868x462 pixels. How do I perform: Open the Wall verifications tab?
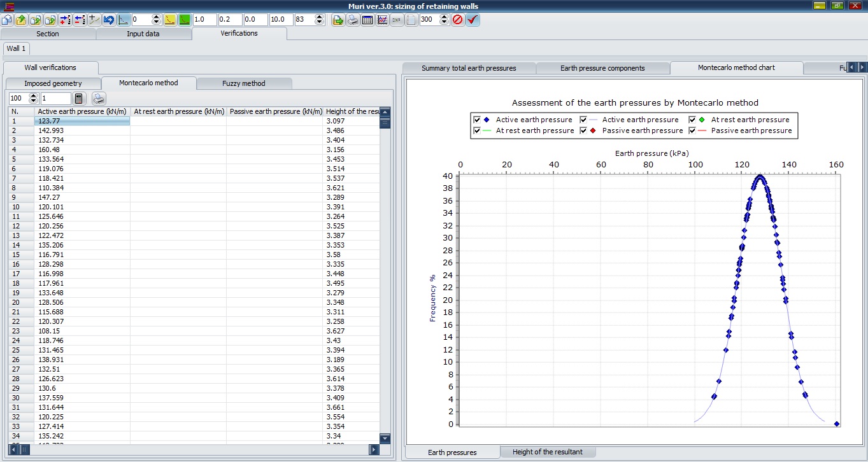[50, 67]
